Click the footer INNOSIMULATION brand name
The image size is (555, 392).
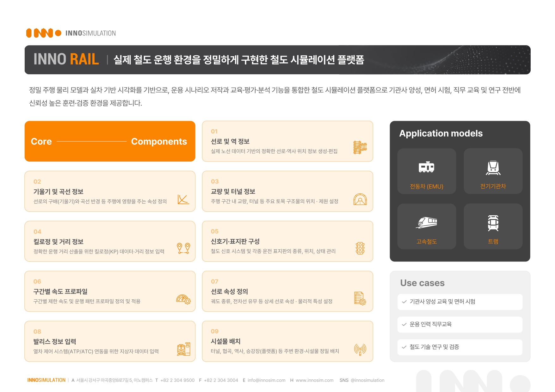point(46,380)
